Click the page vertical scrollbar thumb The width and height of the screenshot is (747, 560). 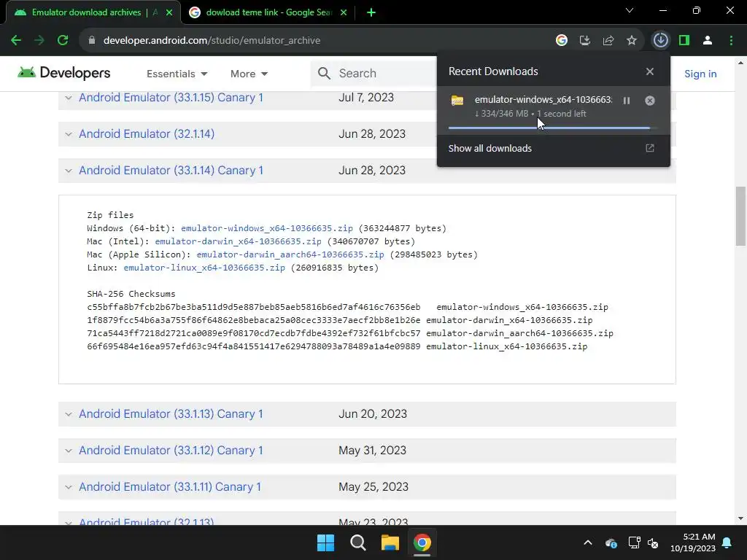(740, 216)
